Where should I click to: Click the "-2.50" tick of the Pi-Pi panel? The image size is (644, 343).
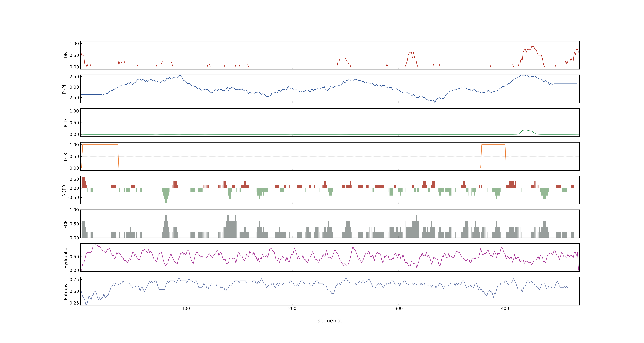(x=73, y=98)
